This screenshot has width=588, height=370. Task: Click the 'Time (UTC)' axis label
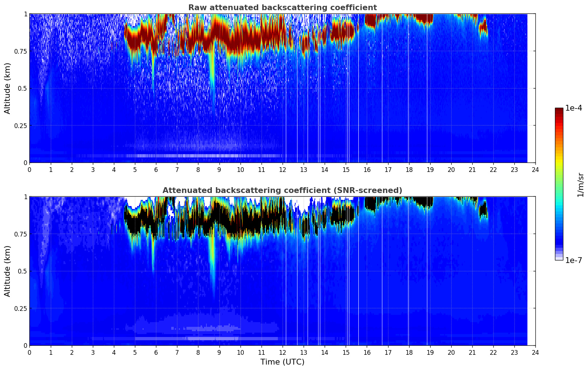[282, 362]
